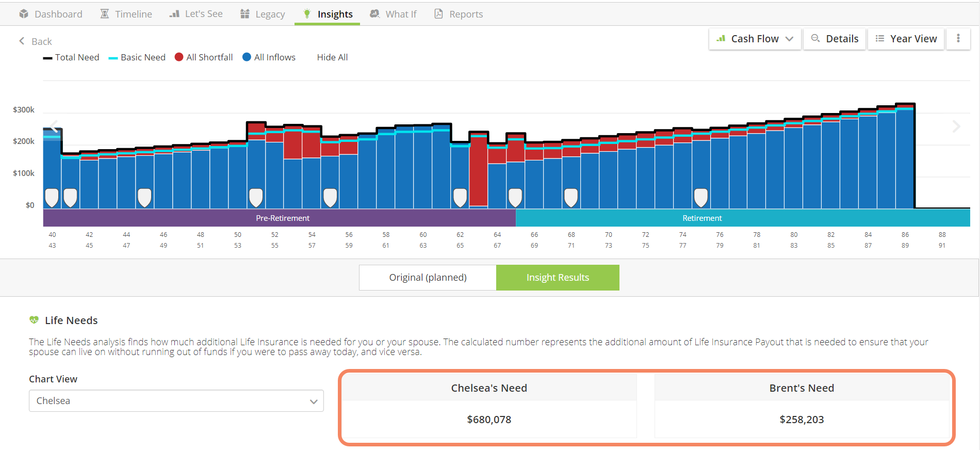The width and height of the screenshot is (980, 450).
Task: Click the Dashboard cube icon
Action: coord(24,14)
